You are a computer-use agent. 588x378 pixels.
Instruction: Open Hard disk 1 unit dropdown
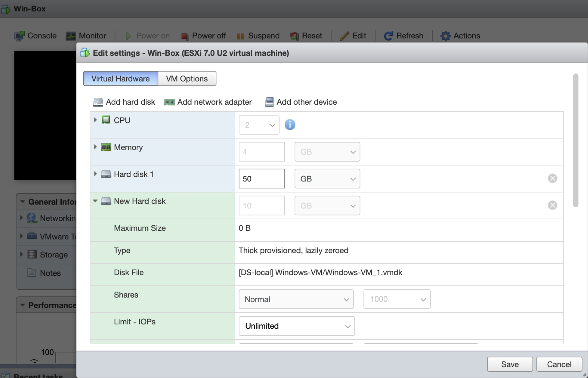tap(327, 179)
